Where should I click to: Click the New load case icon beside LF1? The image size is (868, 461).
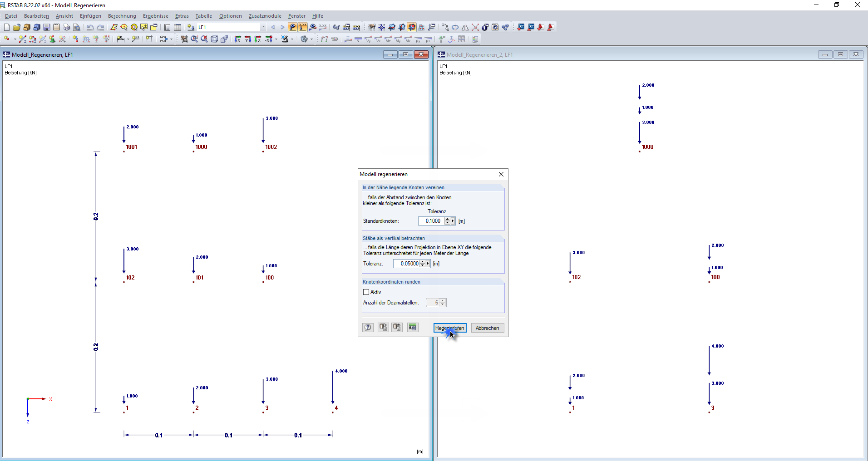pos(191,27)
